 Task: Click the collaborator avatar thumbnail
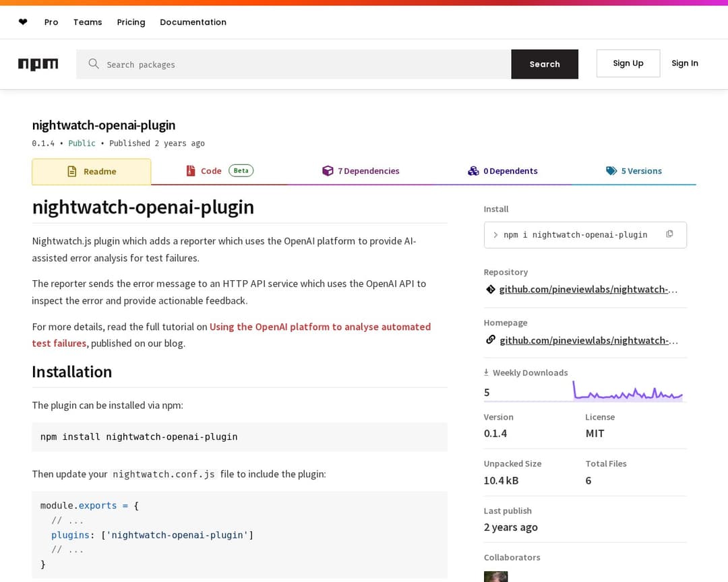pyautogui.click(x=495, y=577)
